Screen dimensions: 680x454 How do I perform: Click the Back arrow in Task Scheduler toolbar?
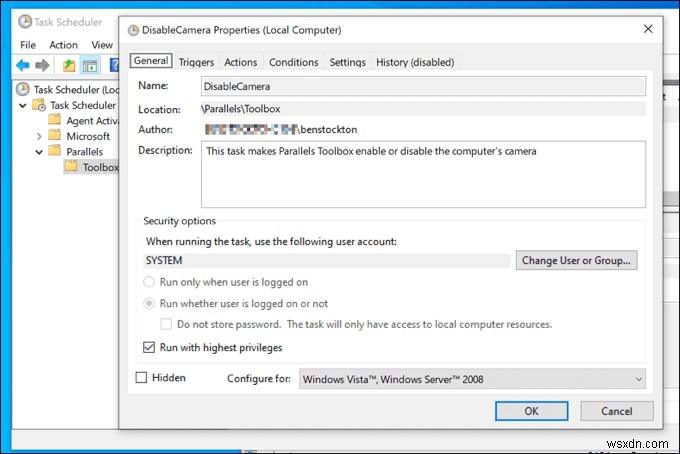(x=23, y=65)
